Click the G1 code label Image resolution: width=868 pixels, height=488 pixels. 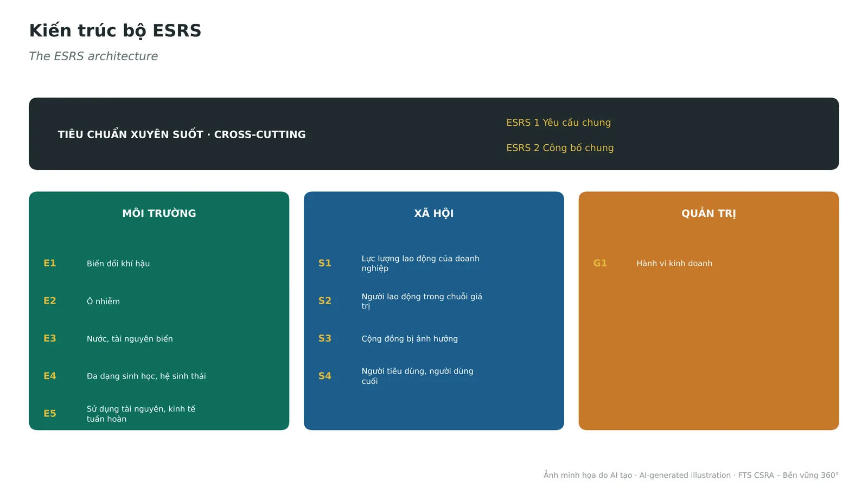(600, 263)
